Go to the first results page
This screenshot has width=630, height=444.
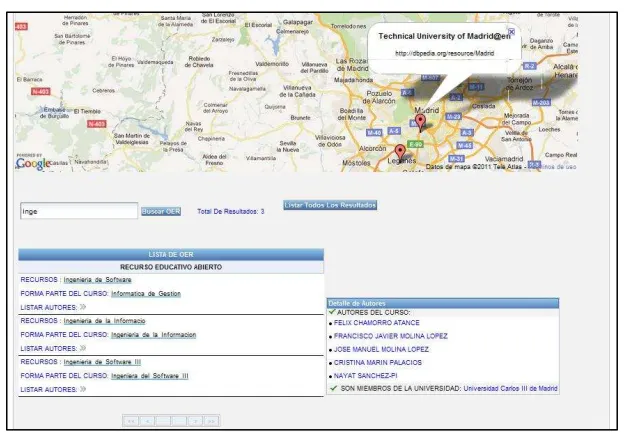(x=131, y=421)
